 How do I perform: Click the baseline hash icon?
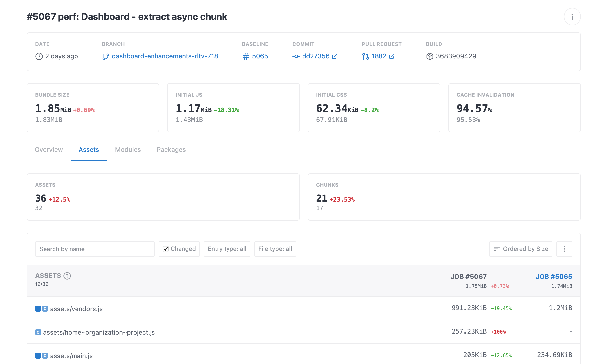246,56
